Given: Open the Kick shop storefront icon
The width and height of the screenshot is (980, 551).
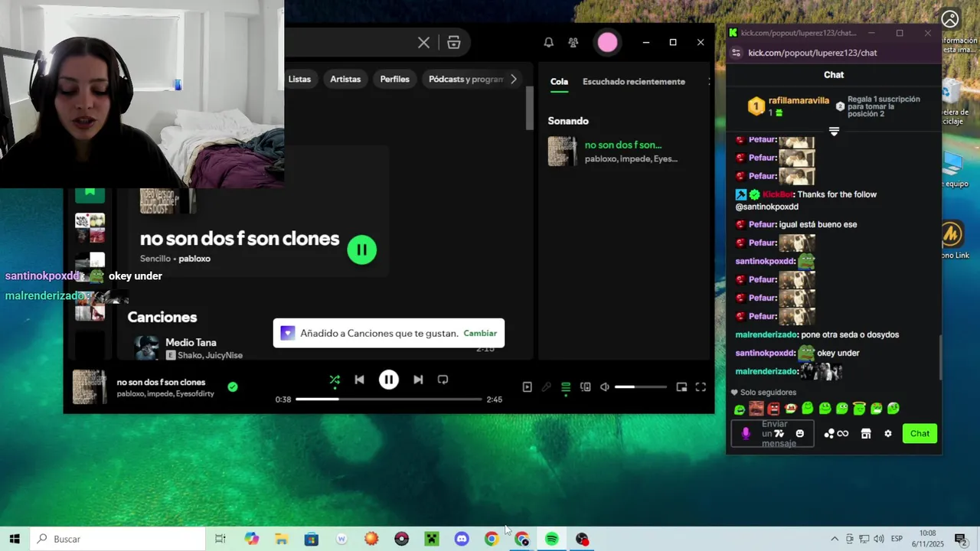Looking at the screenshot, I should [866, 433].
